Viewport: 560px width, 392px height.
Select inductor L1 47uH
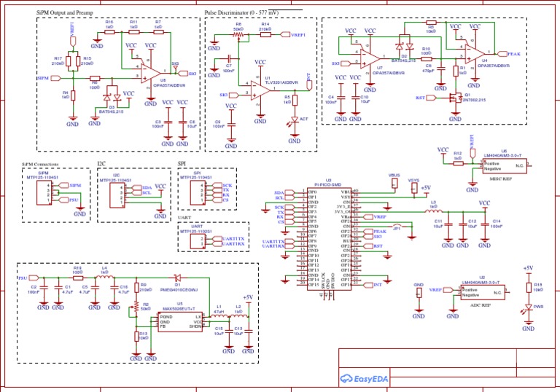click(219, 316)
